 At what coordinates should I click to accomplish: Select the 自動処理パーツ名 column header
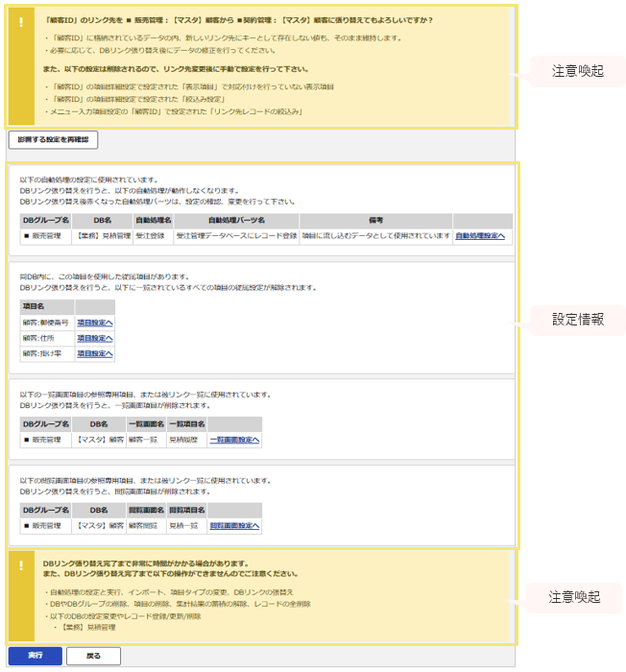(x=237, y=221)
